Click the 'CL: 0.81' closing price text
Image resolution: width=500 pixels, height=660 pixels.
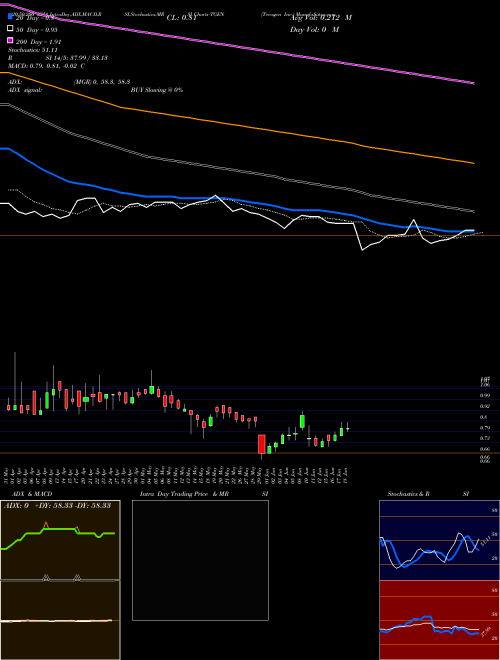click(182, 18)
